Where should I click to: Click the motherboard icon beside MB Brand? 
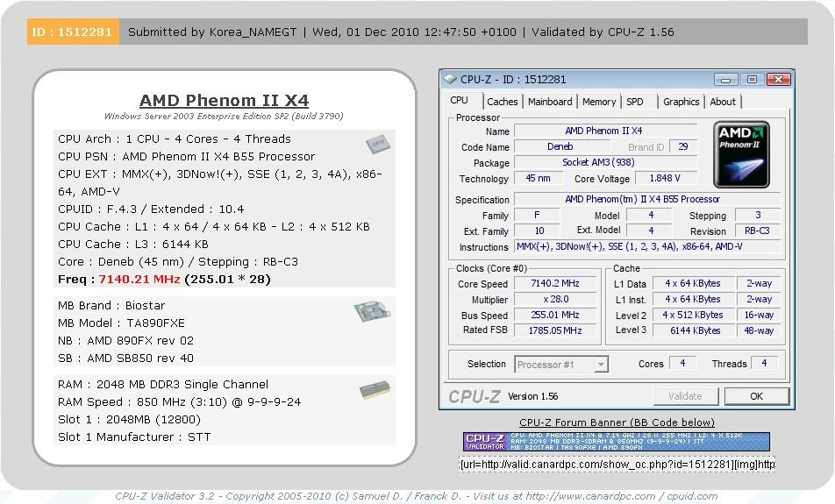tap(372, 311)
